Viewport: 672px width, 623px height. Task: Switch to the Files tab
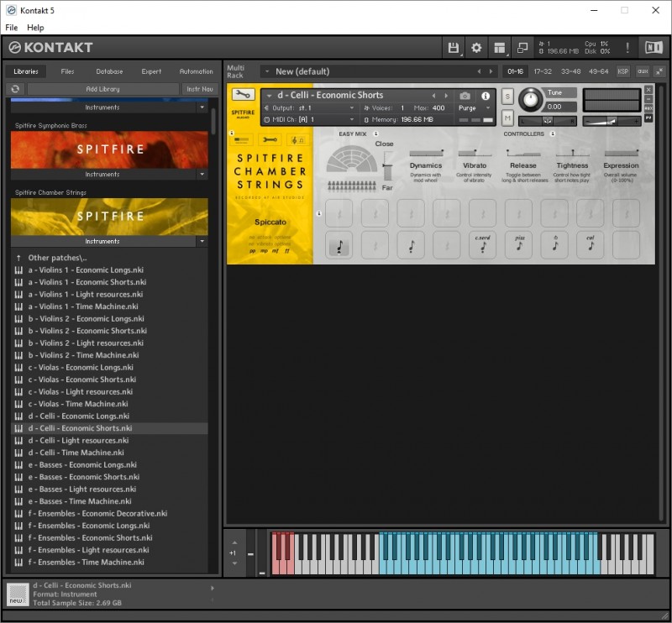tap(67, 71)
